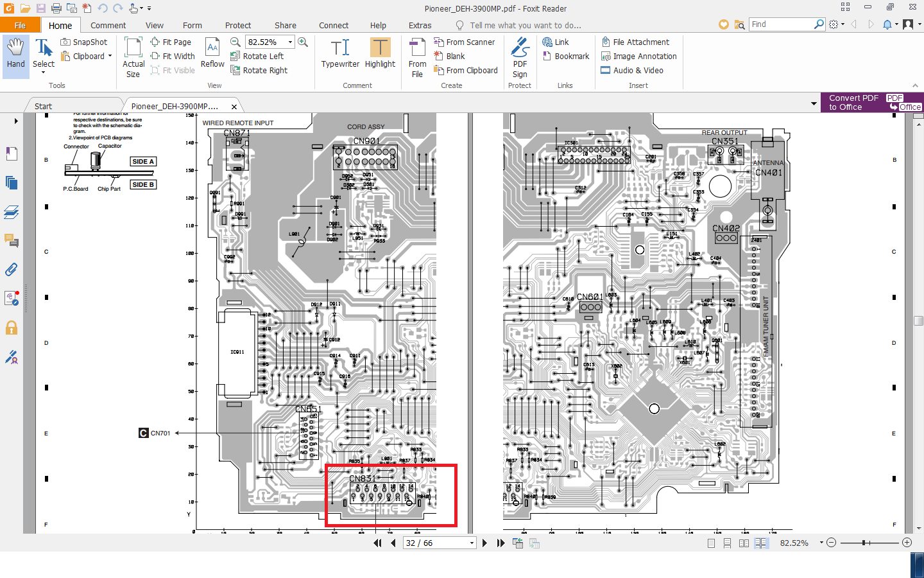This screenshot has height=578, width=924.
Task: Switch to the Protect ribbon tab
Action: click(x=237, y=25)
